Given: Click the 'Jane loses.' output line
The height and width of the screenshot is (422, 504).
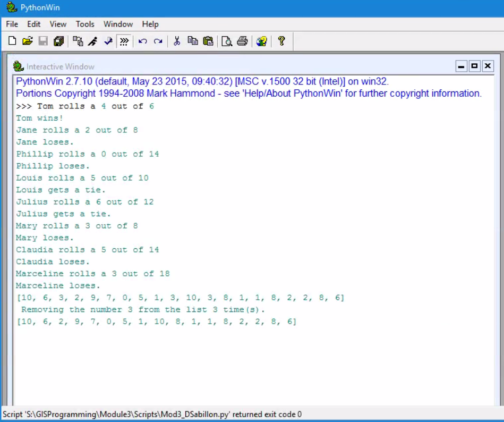Looking at the screenshot, I should click(x=45, y=142).
